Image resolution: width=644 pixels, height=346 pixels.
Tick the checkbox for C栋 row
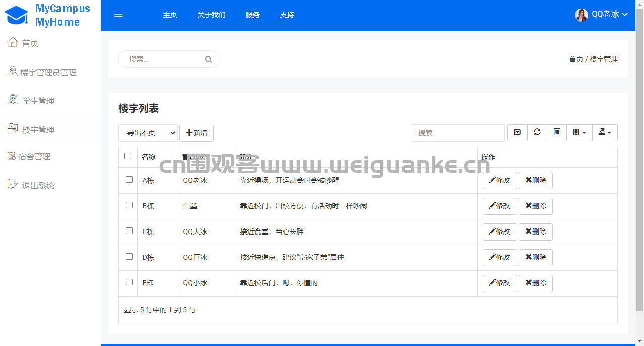point(129,230)
